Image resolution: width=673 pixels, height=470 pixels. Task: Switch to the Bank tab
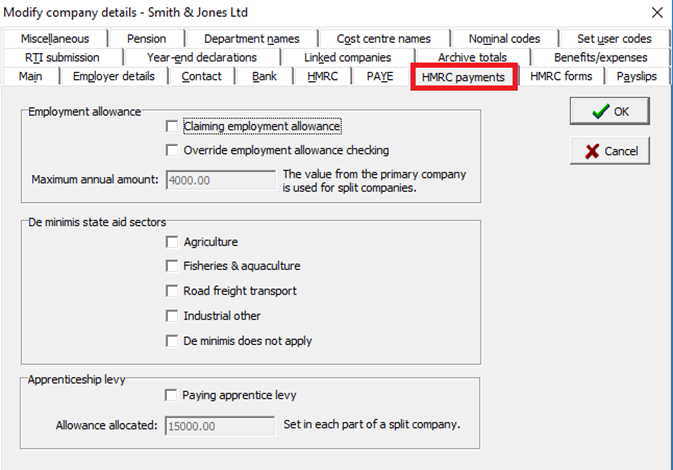(x=265, y=76)
